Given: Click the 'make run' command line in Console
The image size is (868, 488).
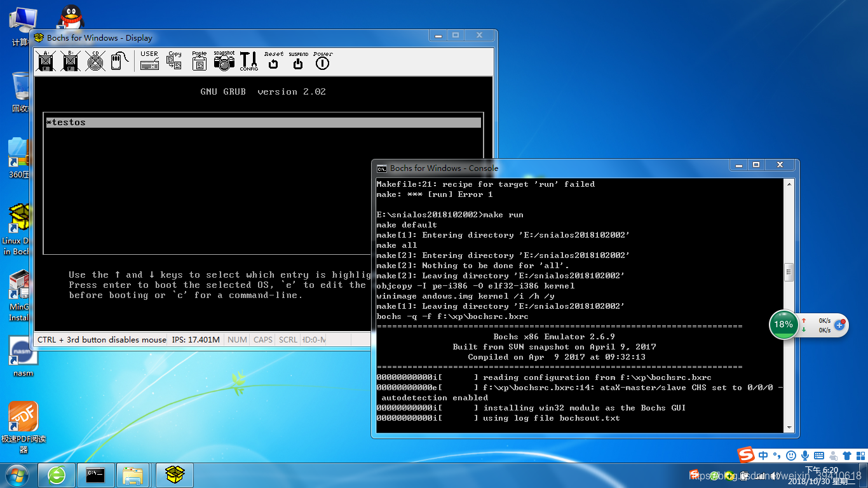Looking at the screenshot, I should (450, 215).
